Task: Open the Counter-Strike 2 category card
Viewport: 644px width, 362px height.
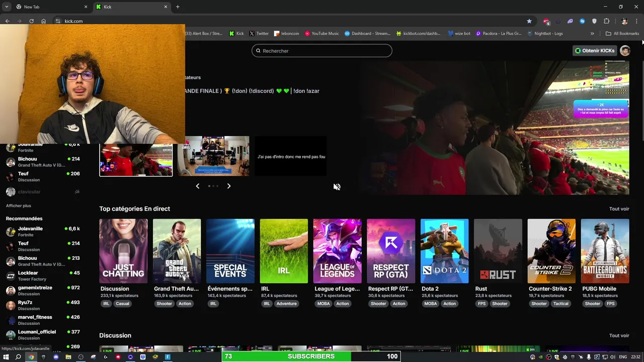Action: pyautogui.click(x=551, y=251)
